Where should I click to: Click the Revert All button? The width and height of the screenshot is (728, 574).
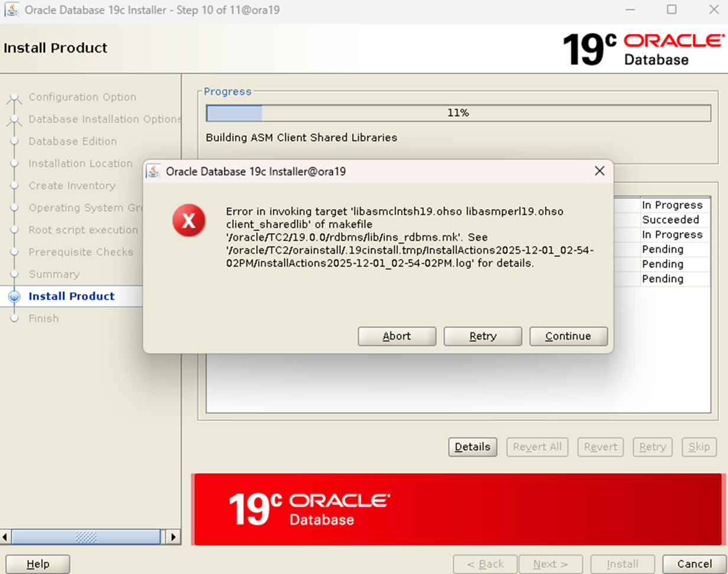point(537,447)
